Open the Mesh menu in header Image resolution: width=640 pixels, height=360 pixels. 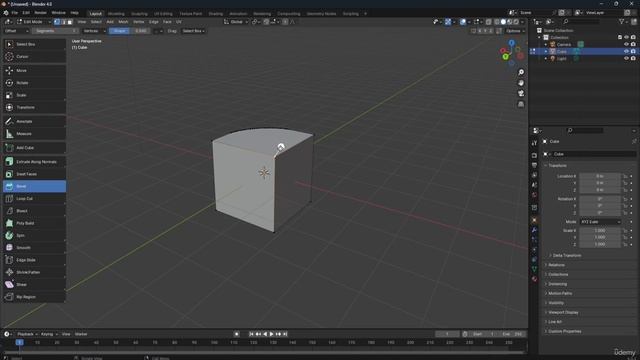[x=123, y=22]
